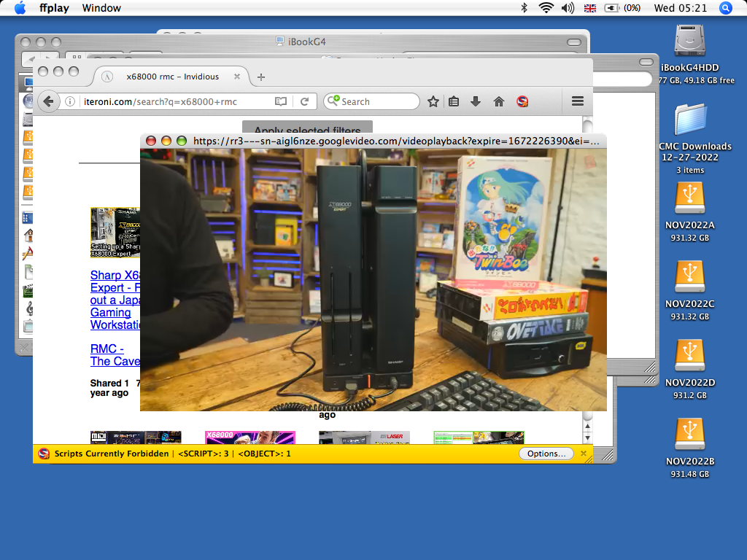This screenshot has width=747, height=560.
Task: Toggle Reader View in address bar
Action: coord(281,101)
